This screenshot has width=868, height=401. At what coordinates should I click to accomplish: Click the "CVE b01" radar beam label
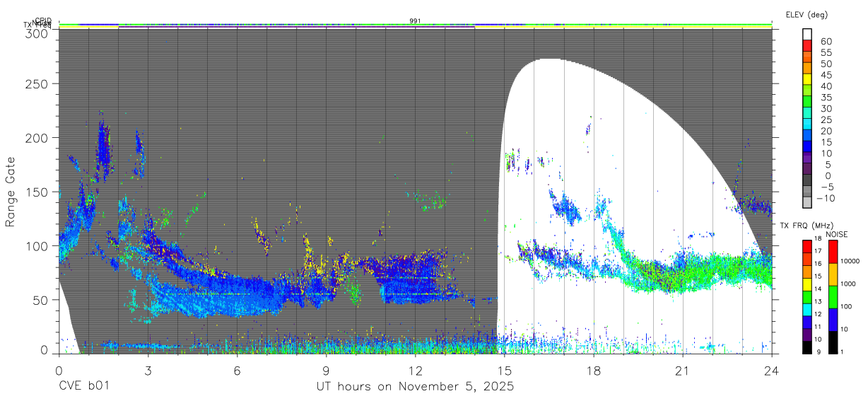84,386
